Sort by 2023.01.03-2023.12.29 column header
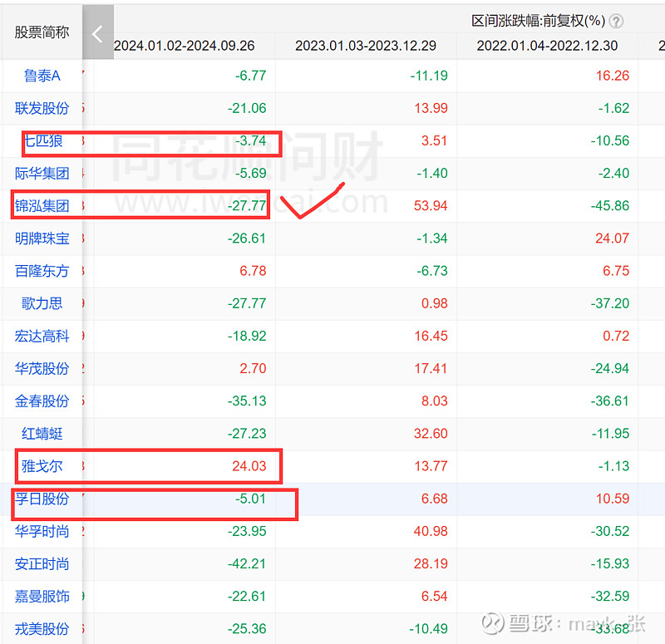This screenshot has height=644, width=665. tap(366, 46)
